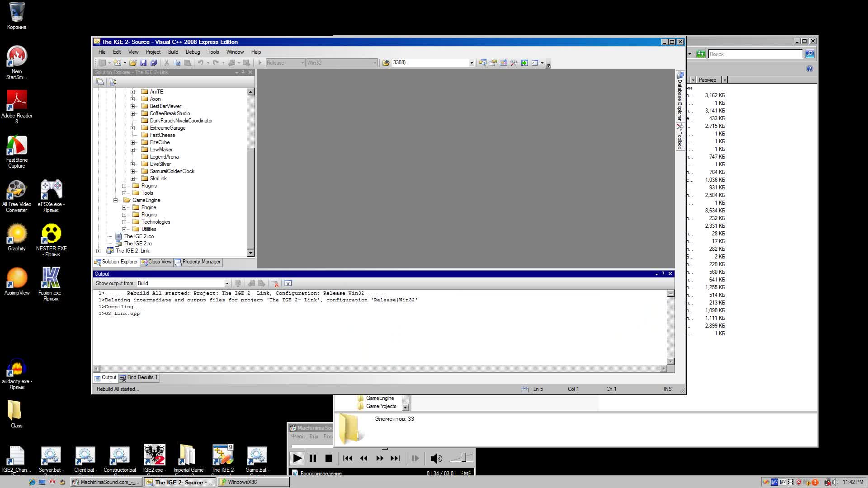Expand the SamuraiGoldenClock folder node
This screenshot has height=488, width=868.
tap(133, 171)
